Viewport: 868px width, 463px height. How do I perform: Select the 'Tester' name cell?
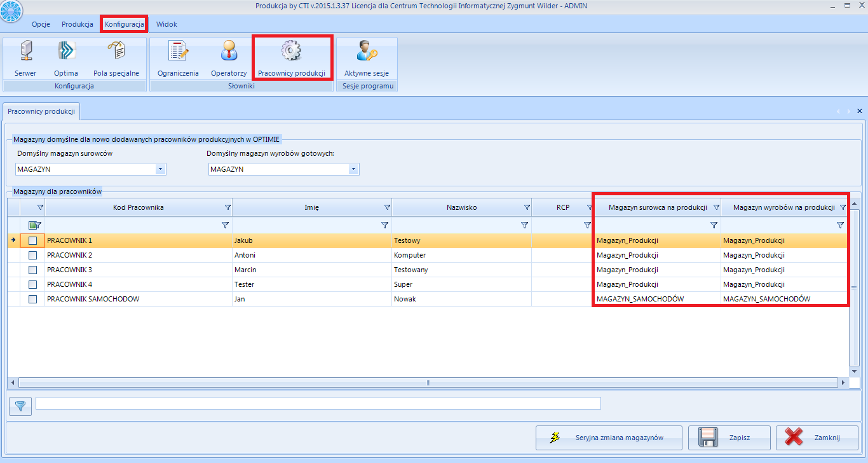coord(312,284)
